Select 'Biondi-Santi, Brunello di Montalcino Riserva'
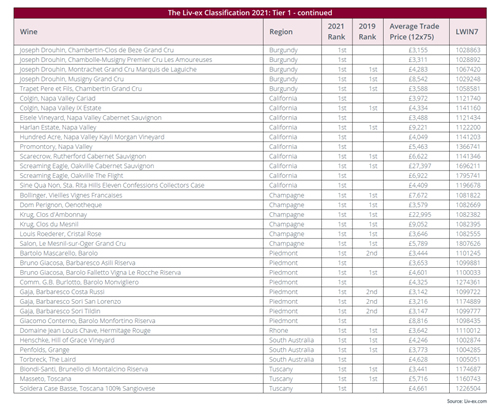Viewport: 500px width, 417px height. click(84, 369)
